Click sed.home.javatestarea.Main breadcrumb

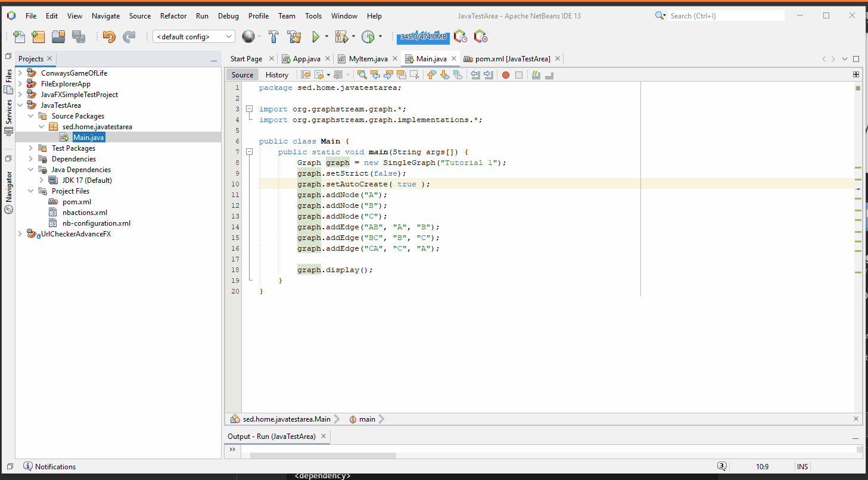(286, 419)
